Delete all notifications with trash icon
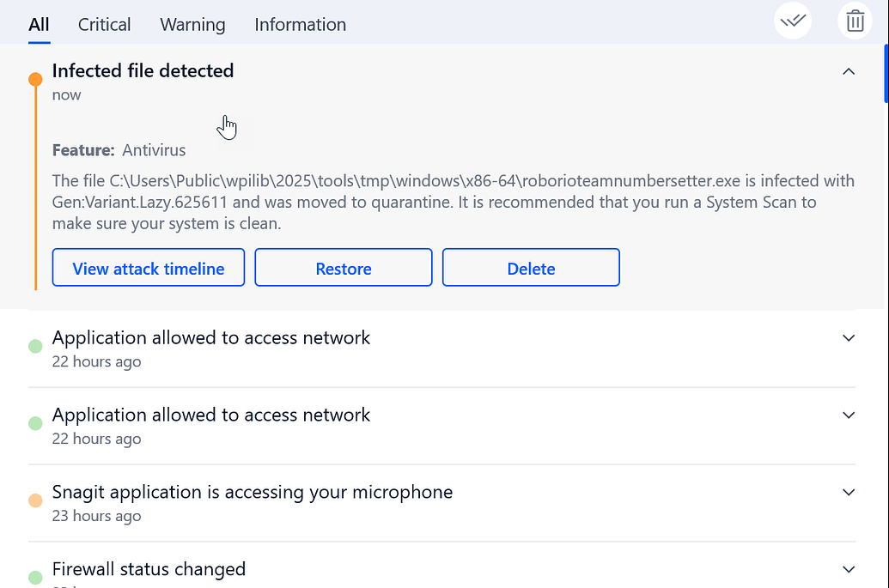The width and height of the screenshot is (889, 588). tap(855, 21)
